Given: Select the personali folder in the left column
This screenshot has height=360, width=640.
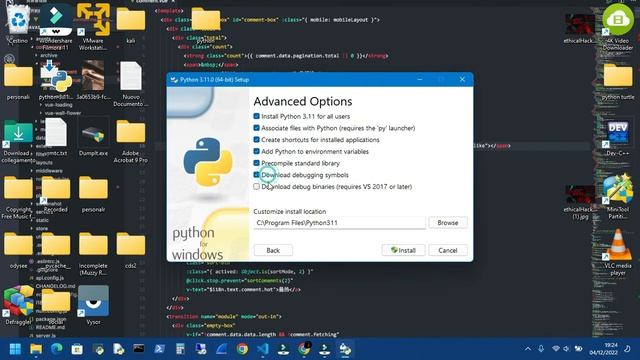Looking at the screenshot, I should point(18,82).
